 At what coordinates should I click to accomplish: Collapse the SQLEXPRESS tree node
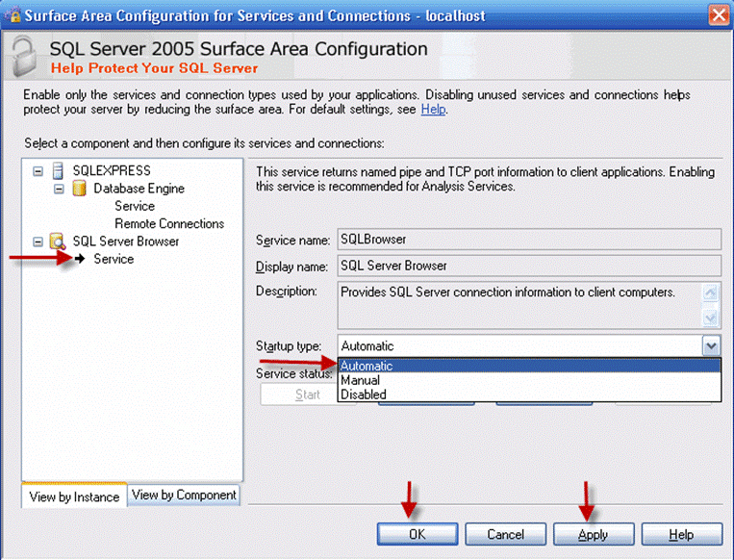click(x=38, y=171)
